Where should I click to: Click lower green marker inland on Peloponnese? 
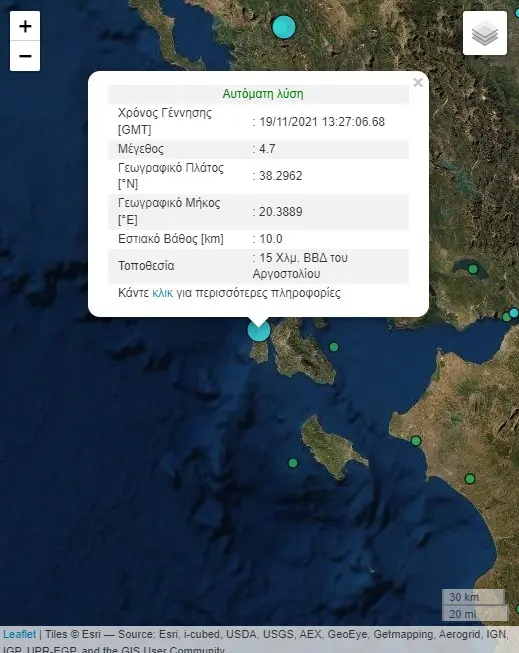pyautogui.click(x=470, y=479)
